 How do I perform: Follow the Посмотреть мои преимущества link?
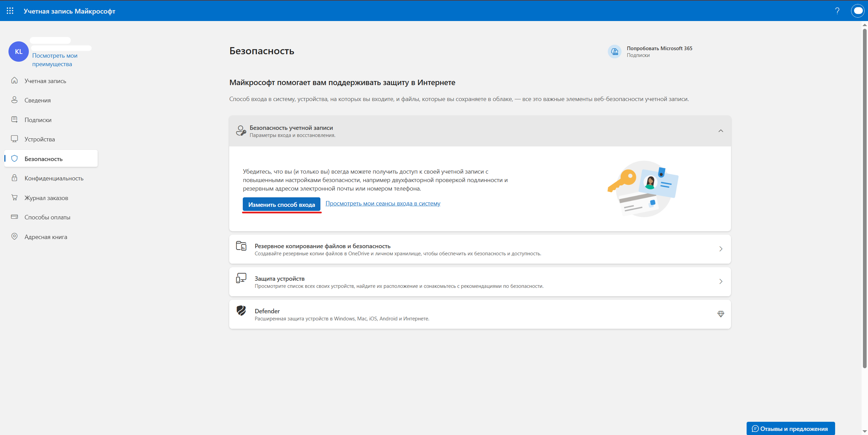pos(55,60)
